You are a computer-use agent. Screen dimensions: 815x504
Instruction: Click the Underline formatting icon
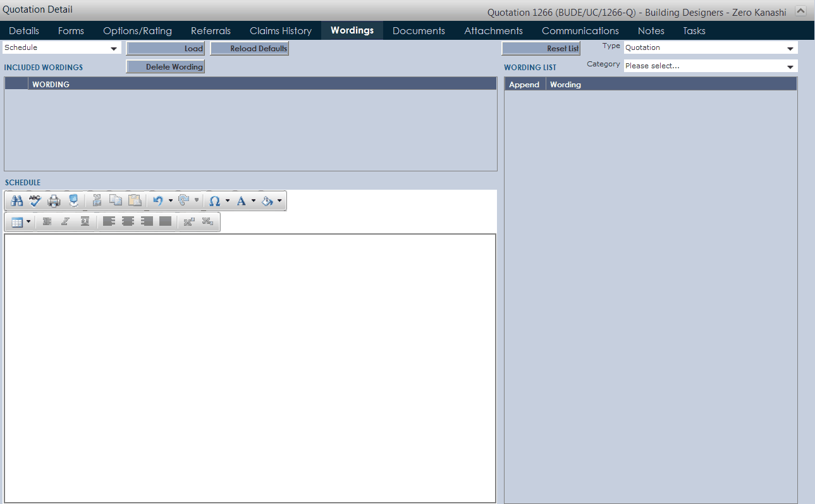pos(85,222)
